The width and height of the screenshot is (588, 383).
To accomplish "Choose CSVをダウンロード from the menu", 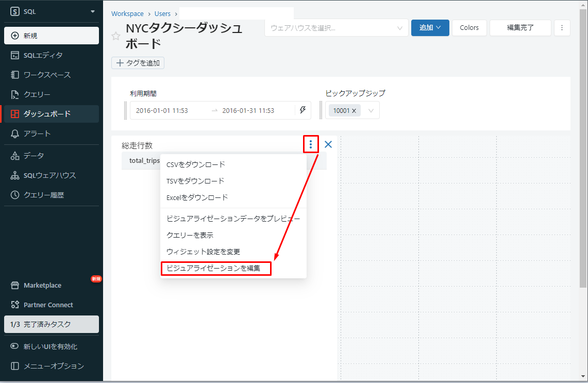I will pos(196,164).
